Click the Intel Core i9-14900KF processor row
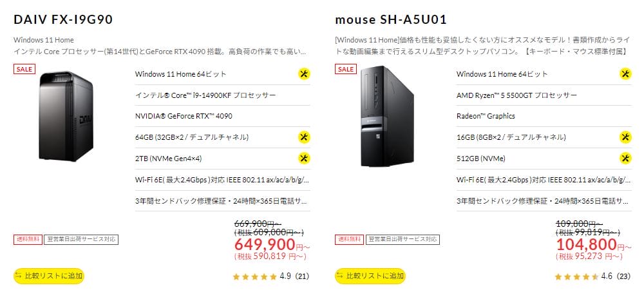This screenshot has height=290, width=644. pos(205,95)
